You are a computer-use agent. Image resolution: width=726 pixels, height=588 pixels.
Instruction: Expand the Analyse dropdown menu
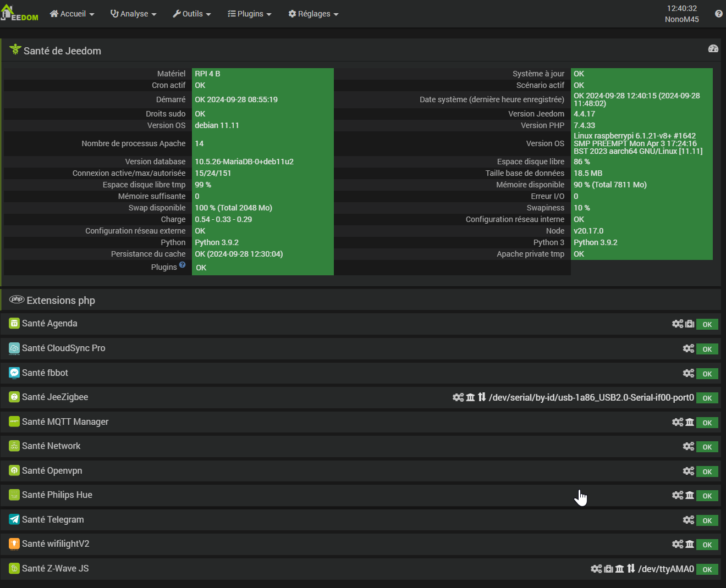click(134, 14)
